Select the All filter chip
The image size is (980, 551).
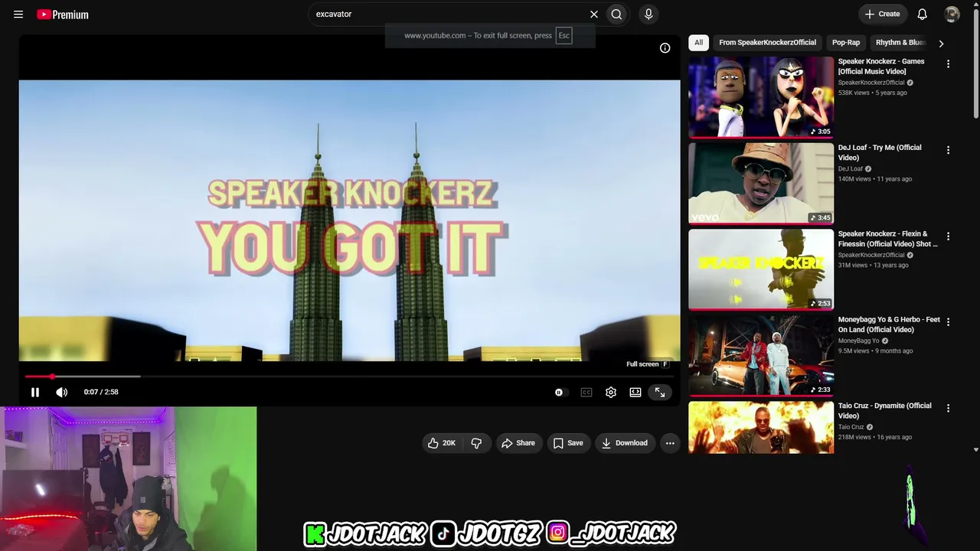pyautogui.click(x=698, y=43)
